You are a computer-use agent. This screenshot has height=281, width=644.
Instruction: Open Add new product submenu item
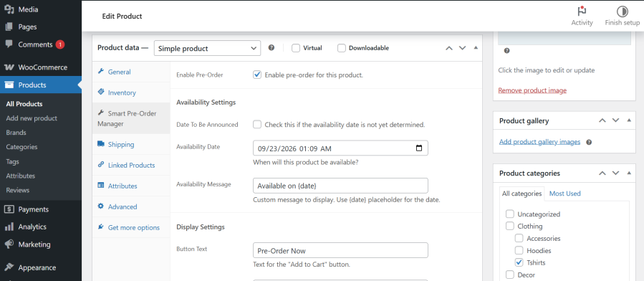[x=32, y=118]
